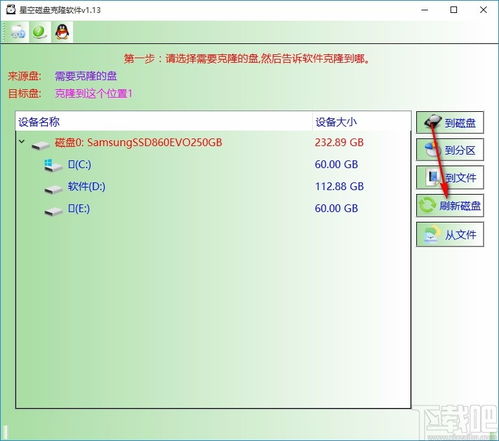Select the E: partition row
Image resolution: width=499 pixels, height=441 pixels.
click(213, 208)
